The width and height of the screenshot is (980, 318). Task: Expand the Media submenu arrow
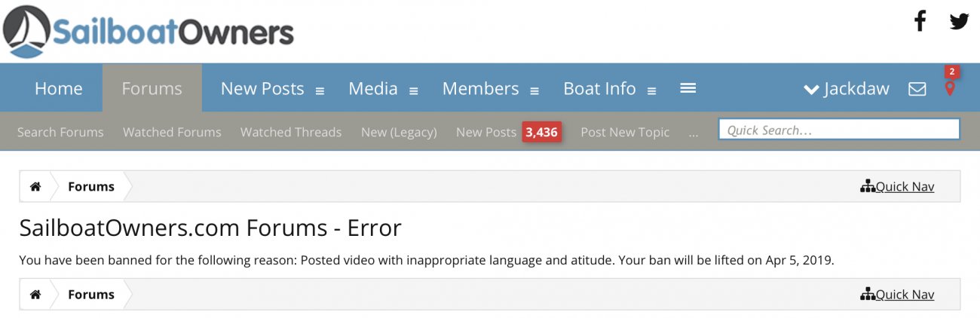pyautogui.click(x=413, y=90)
